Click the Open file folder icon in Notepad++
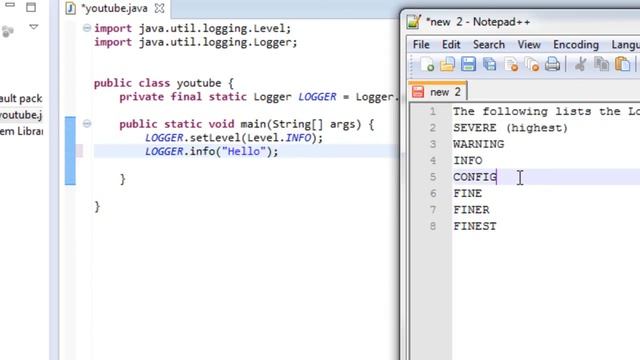Screen dimensions: 640x360 447,64
